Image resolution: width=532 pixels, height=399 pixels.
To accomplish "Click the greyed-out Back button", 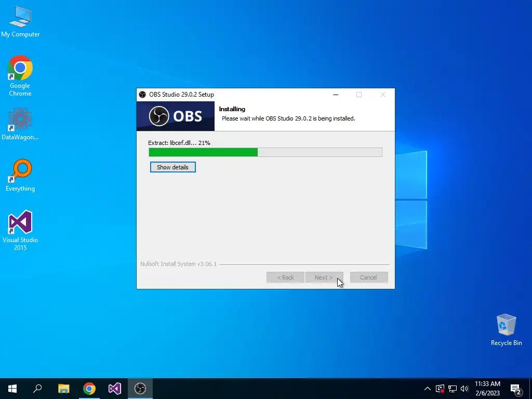I will pos(285,277).
